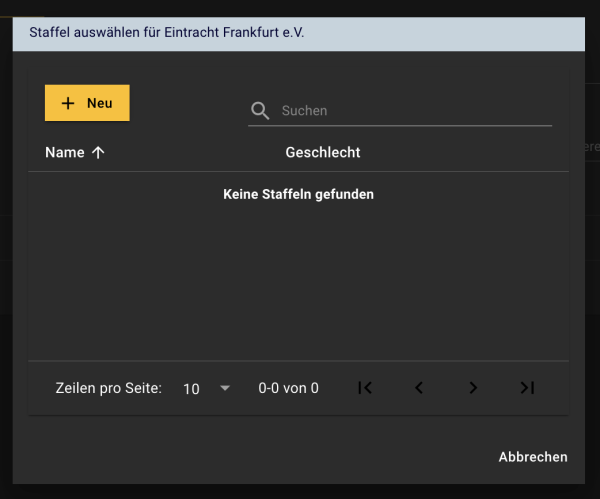Go to the next page chevron
Screen dimensions: 600x499
[x=473, y=388]
